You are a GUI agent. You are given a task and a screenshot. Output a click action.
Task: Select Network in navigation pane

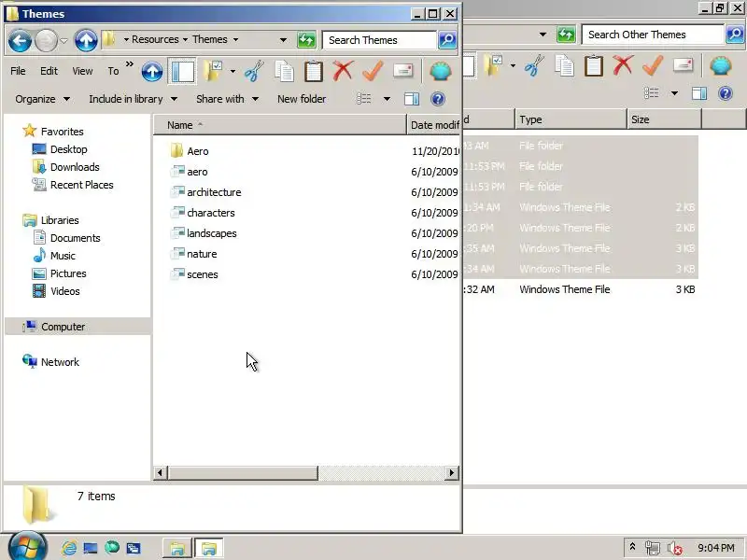click(x=60, y=362)
